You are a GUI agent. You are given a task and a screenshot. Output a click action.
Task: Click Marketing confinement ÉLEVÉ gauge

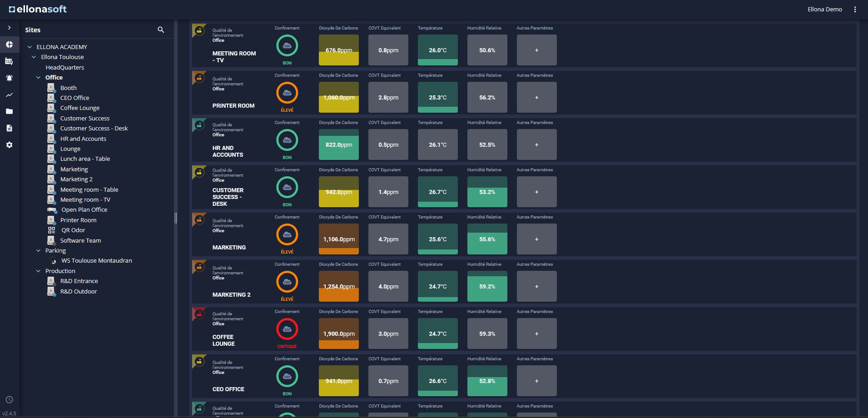(287, 234)
